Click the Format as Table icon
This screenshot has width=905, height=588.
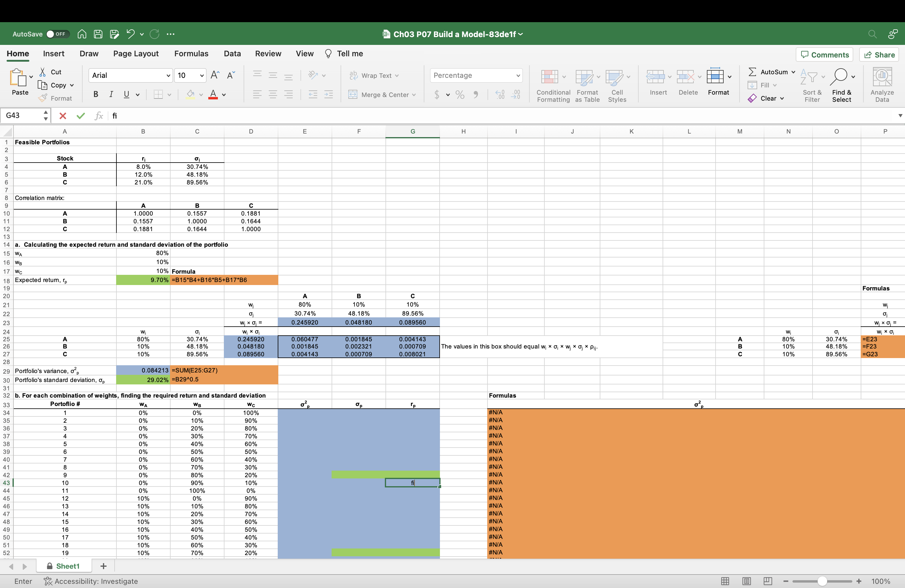coord(584,77)
